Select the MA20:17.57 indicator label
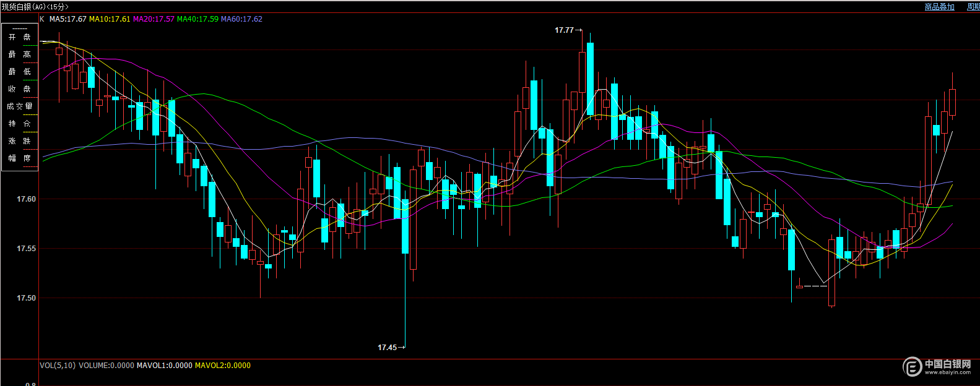This screenshot has height=386, width=980. pos(154,19)
